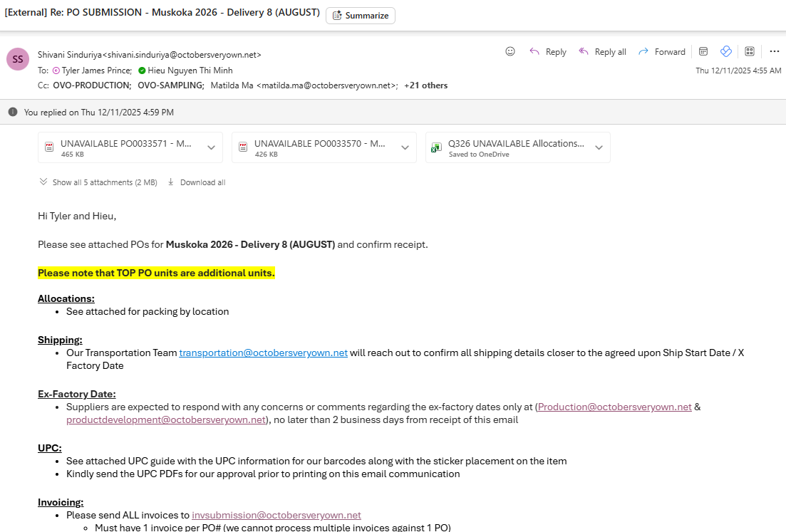Open invsubmission@octobersveryown.net link
Viewport: 786px width, 532px height.
pos(276,515)
